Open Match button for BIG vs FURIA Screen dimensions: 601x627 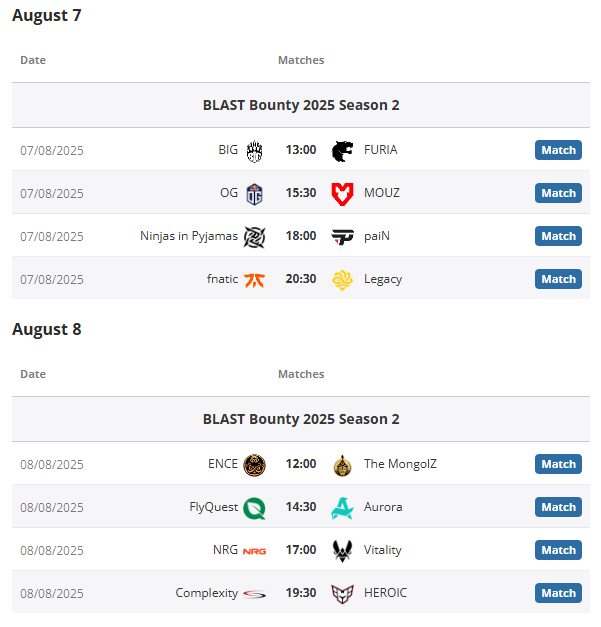(558, 150)
